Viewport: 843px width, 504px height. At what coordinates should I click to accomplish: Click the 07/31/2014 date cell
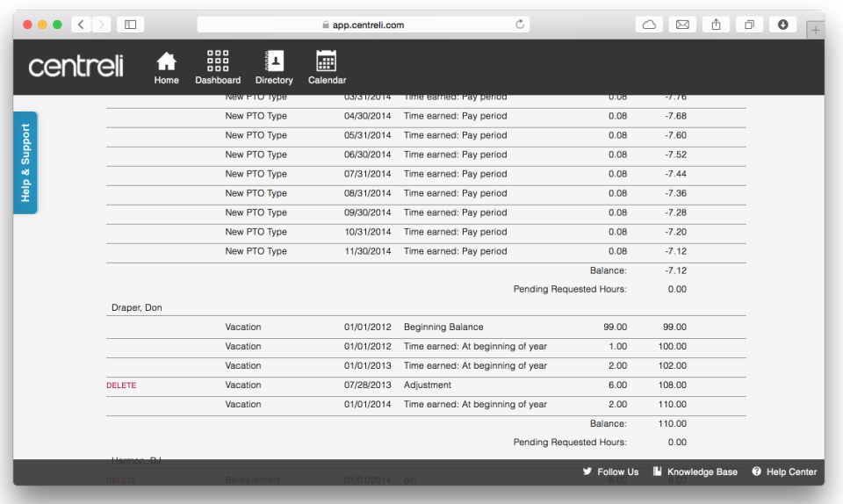click(x=367, y=174)
